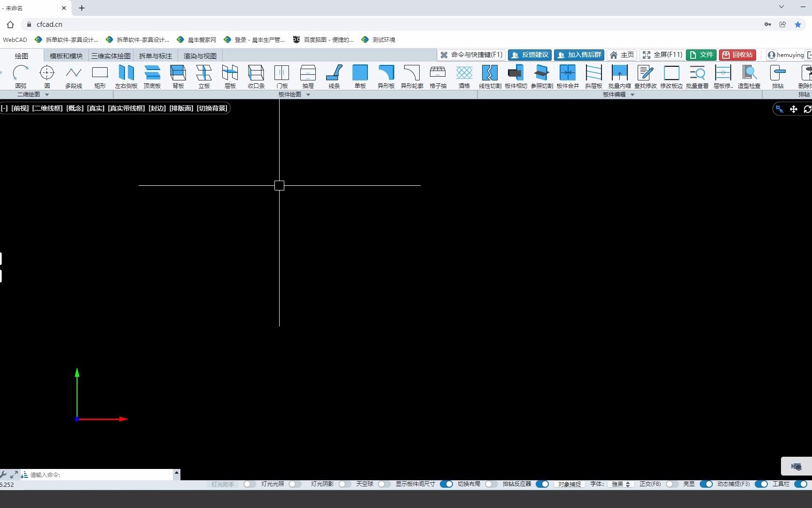Viewport: 812px width, 508px height.
Task: Open the 字体 font selector 雅黑
Action: tap(621, 484)
